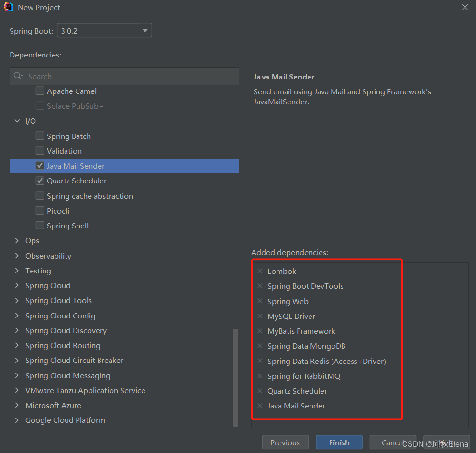
Task: Remove Spring Boot DevTools dependency
Action: 260,286
